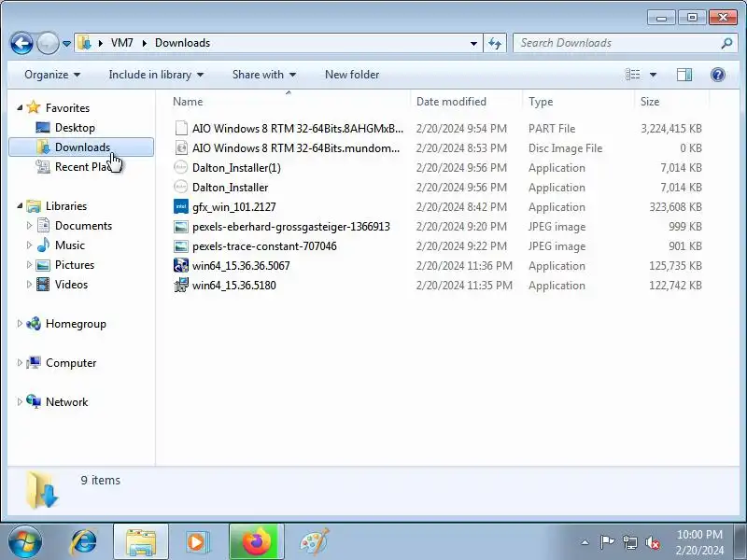This screenshot has height=560, width=747.
Task: Open the address bar history dropdown
Action: click(x=473, y=43)
